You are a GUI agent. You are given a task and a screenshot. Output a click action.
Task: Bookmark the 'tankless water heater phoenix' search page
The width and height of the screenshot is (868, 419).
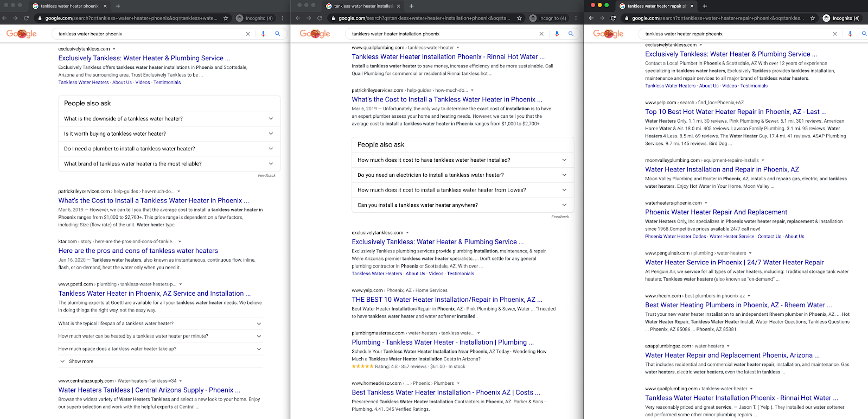coord(226,18)
